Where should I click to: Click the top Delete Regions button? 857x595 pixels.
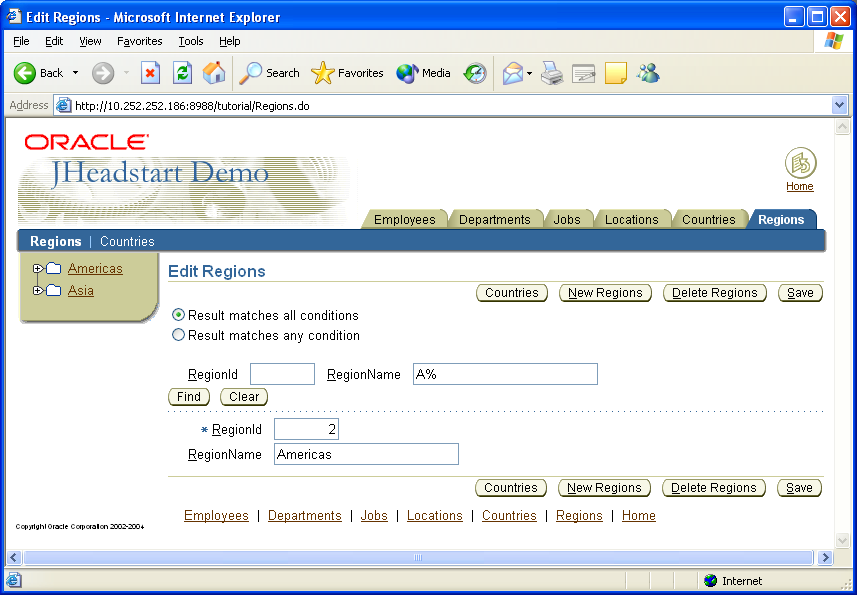(x=714, y=293)
